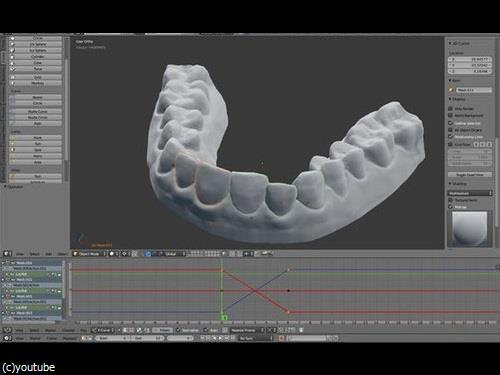Toggle All Object Origins checkbox
Viewport: 500px width, 375px height.
[x=451, y=130]
